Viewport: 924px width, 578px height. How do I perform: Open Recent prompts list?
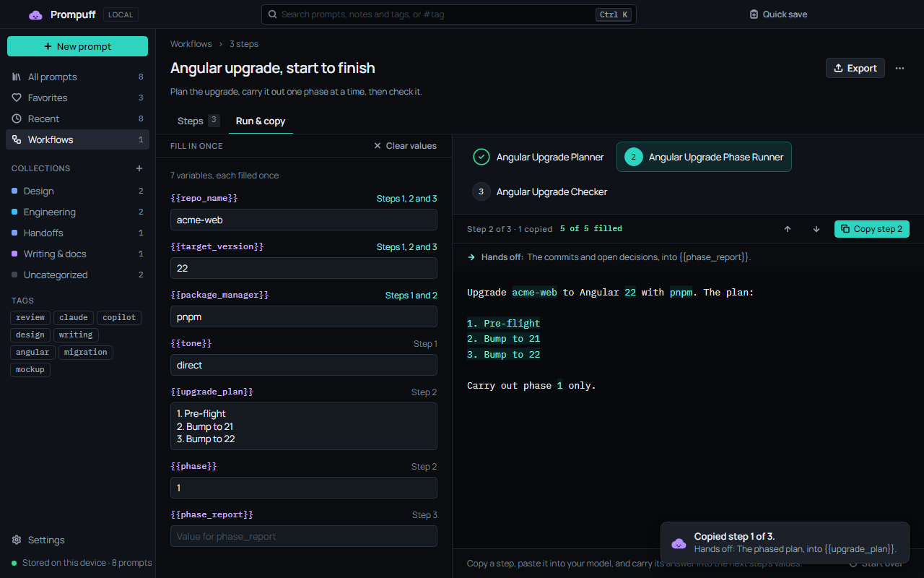point(77,118)
